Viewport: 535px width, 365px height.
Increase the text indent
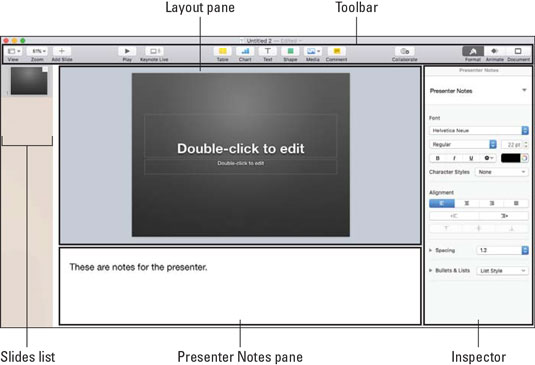(x=504, y=216)
